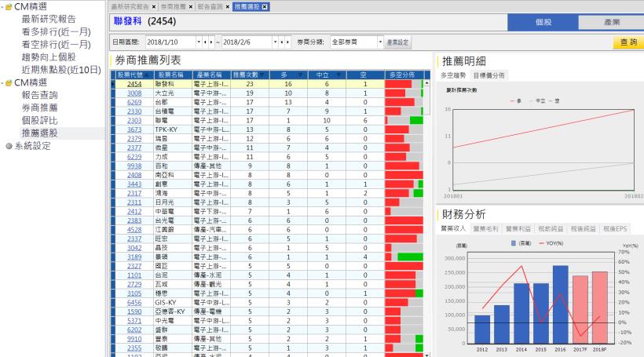
Task: Click the second CM精選 folder icon
Action: tap(8, 83)
